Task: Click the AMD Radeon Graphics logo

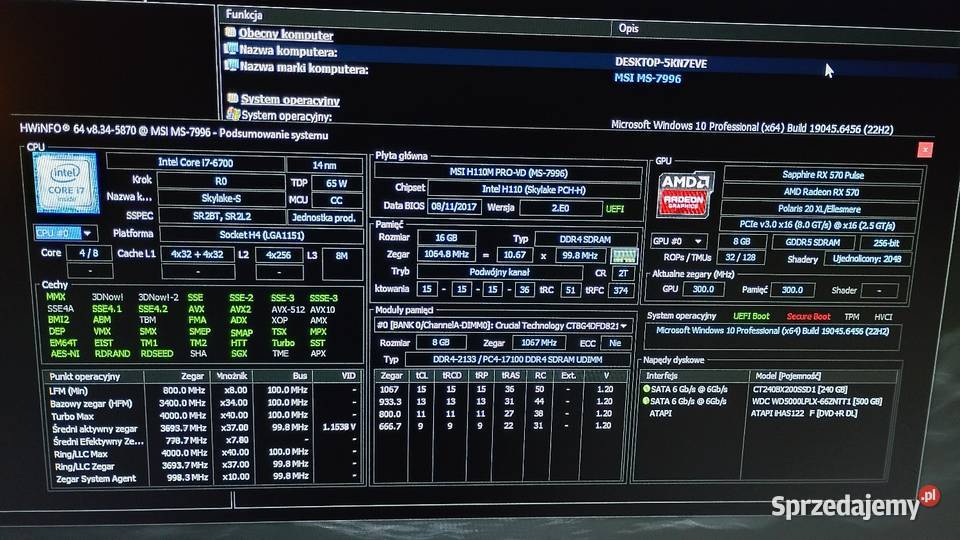Action: 685,192
